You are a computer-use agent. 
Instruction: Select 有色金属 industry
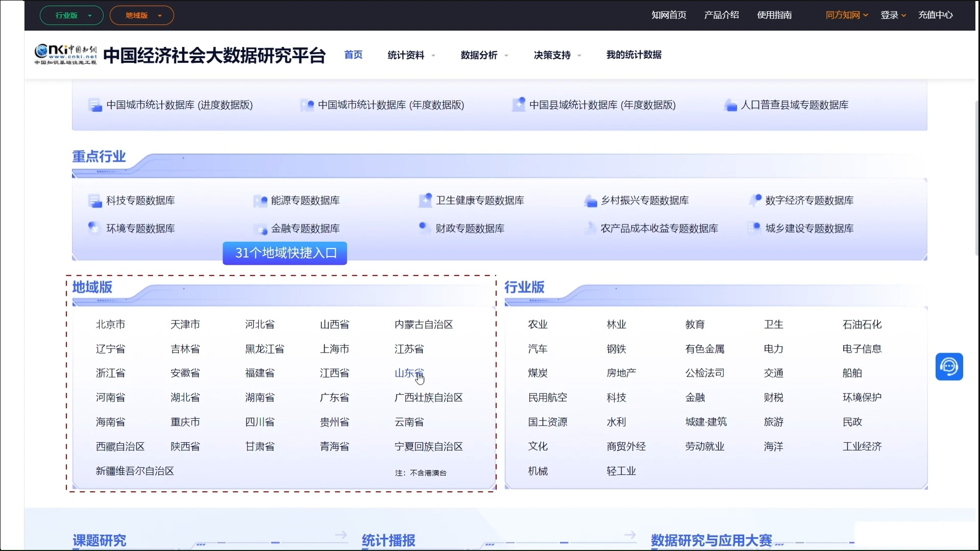point(704,349)
